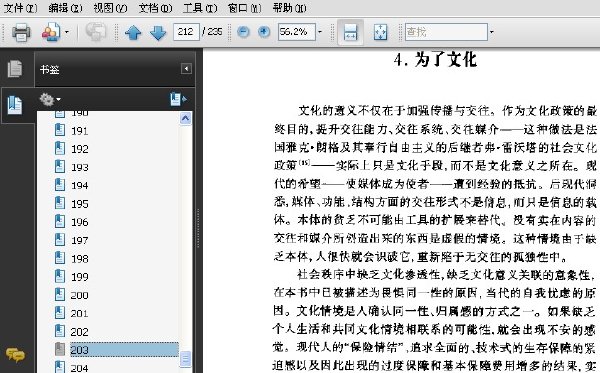600x373 pixels.
Task: Open the 文档 (Document) menu
Action: (155, 8)
